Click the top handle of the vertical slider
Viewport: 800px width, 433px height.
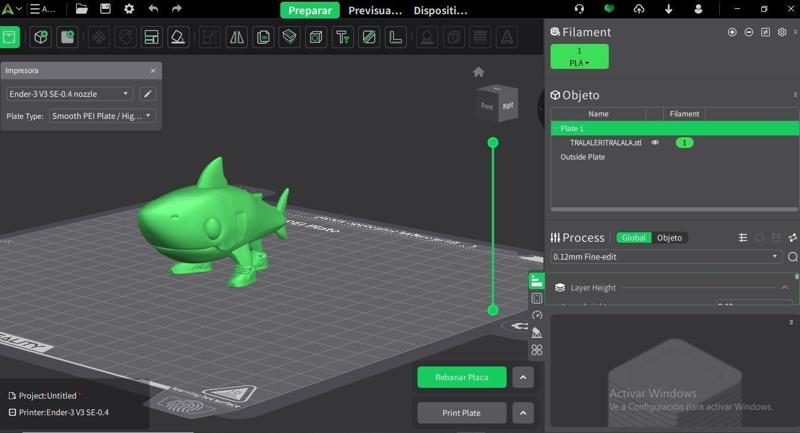[492, 143]
